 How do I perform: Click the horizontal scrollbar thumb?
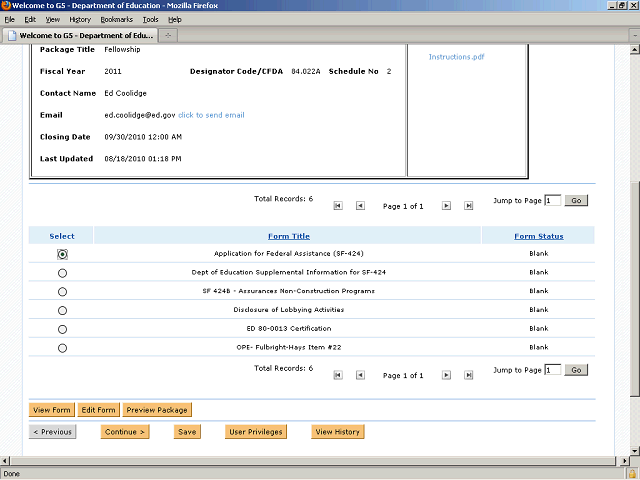[x=312, y=461]
